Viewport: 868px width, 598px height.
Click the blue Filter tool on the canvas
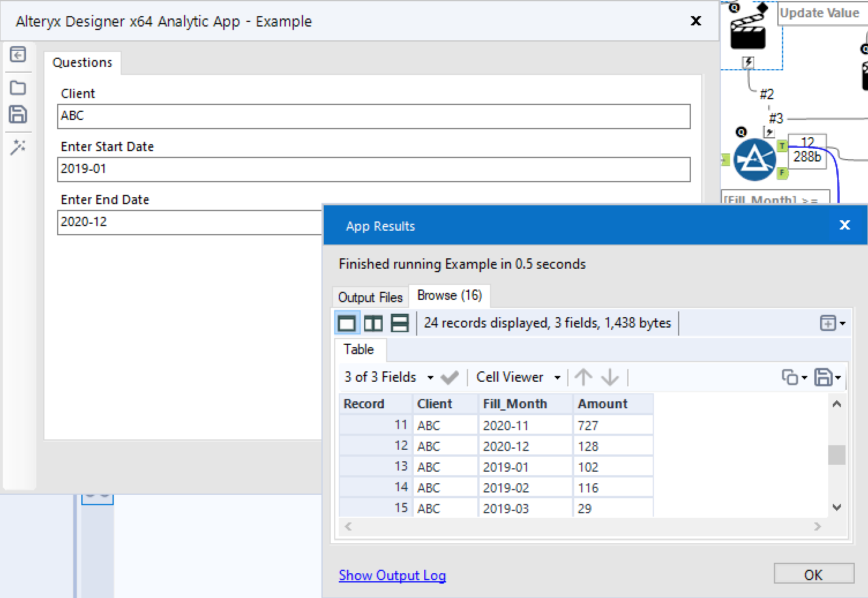click(755, 159)
